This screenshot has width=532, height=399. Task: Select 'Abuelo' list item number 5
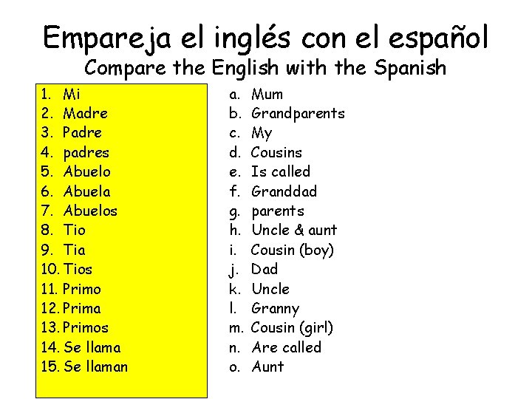[x=86, y=171]
